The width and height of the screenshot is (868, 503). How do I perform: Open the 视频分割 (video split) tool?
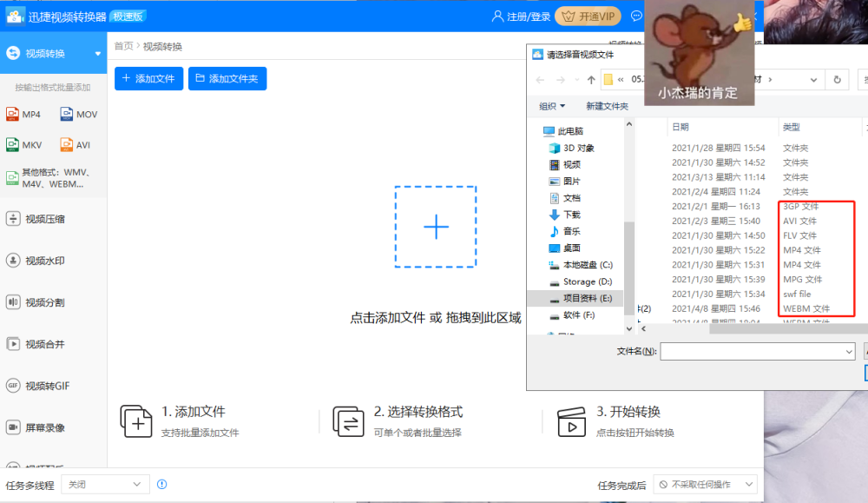pyautogui.click(x=44, y=302)
